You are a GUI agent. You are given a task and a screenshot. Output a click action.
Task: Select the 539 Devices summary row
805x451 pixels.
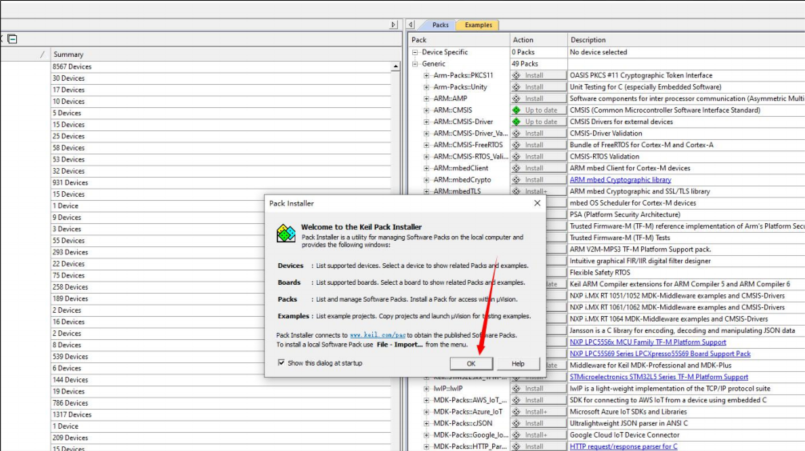(x=221, y=356)
